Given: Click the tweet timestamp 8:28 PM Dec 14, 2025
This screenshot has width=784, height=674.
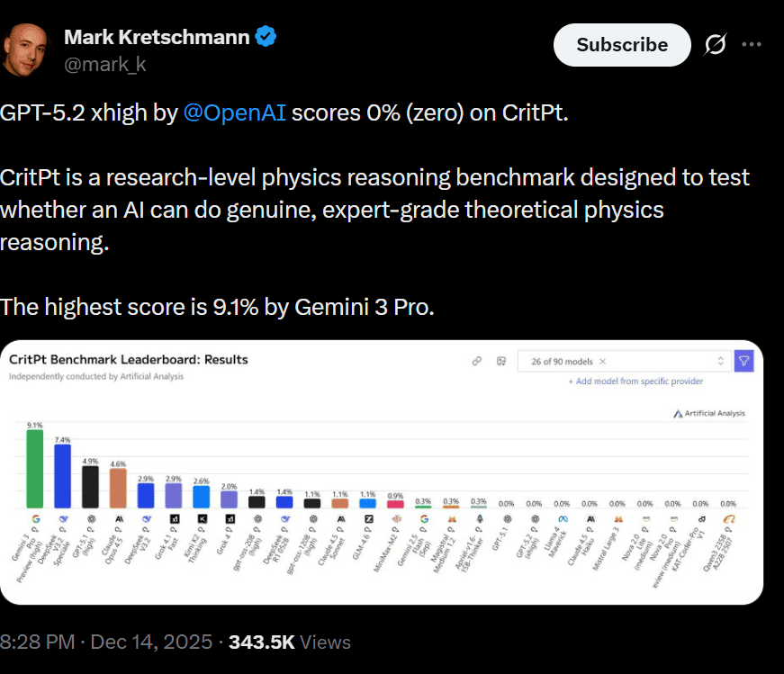Looking at the screenshot, I should [106, 642].
